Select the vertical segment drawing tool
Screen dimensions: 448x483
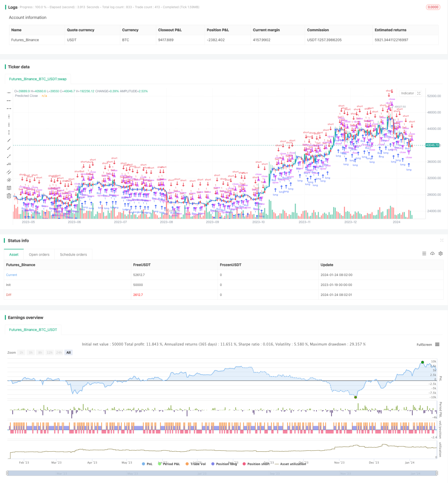click(x=9, y=132)
